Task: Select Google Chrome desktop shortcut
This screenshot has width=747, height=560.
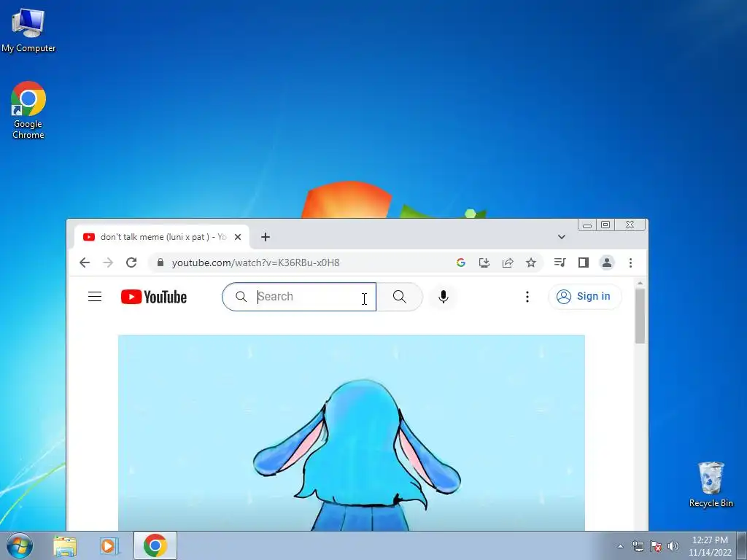Action: click(x=28, y=111)
